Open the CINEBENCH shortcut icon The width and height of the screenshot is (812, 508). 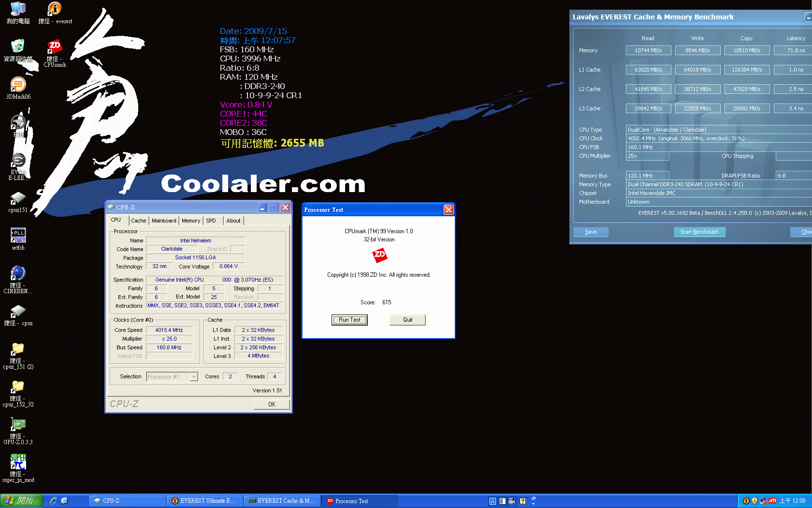pyautogui.click(x=18, y=280)
